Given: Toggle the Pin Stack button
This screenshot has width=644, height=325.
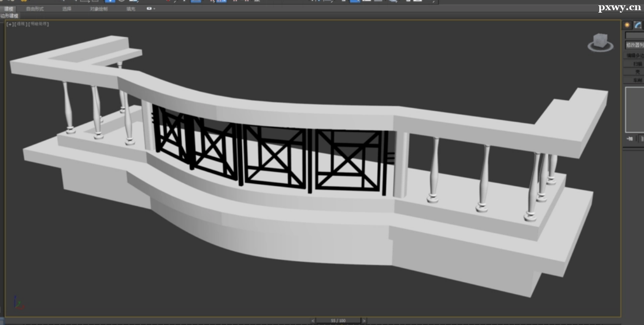Looking at the screenshot, I should pyautogui.click(x=629, y=139).
